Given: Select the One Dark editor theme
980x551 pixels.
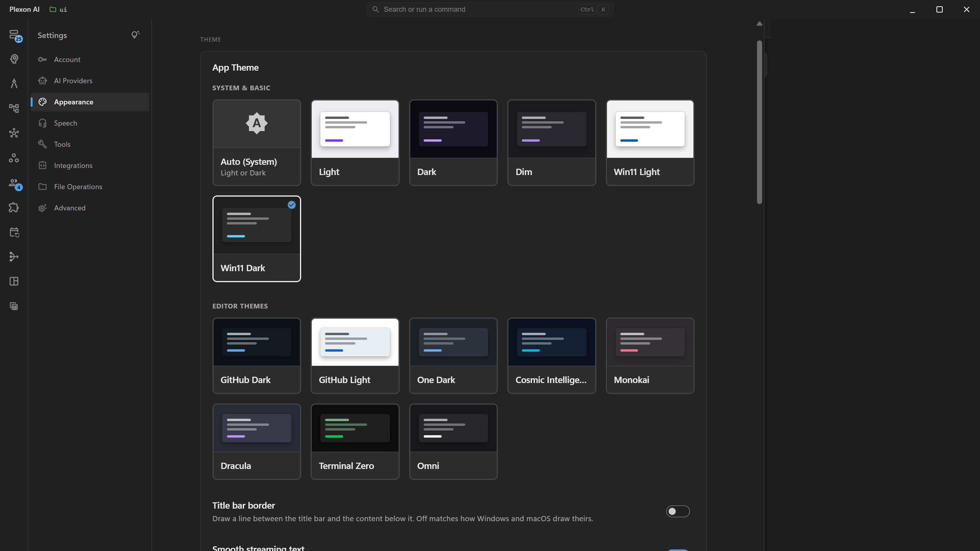Looking at the screenshot, I should pyautogui.click(x=453, y=356).
